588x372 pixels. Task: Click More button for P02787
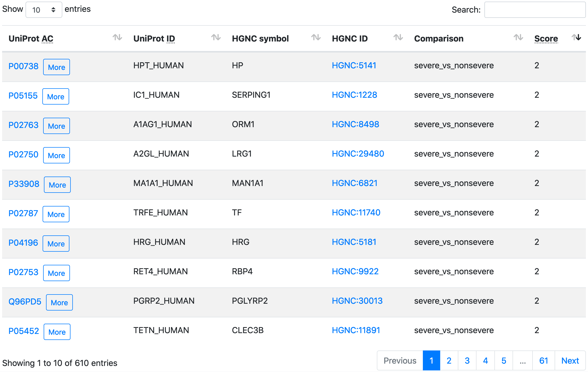coord(56,214)
